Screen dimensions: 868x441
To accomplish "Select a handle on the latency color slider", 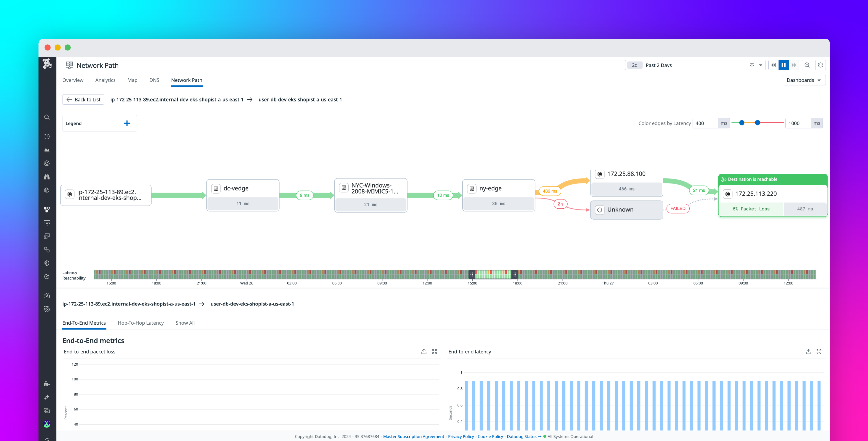I will coord(742,123).
